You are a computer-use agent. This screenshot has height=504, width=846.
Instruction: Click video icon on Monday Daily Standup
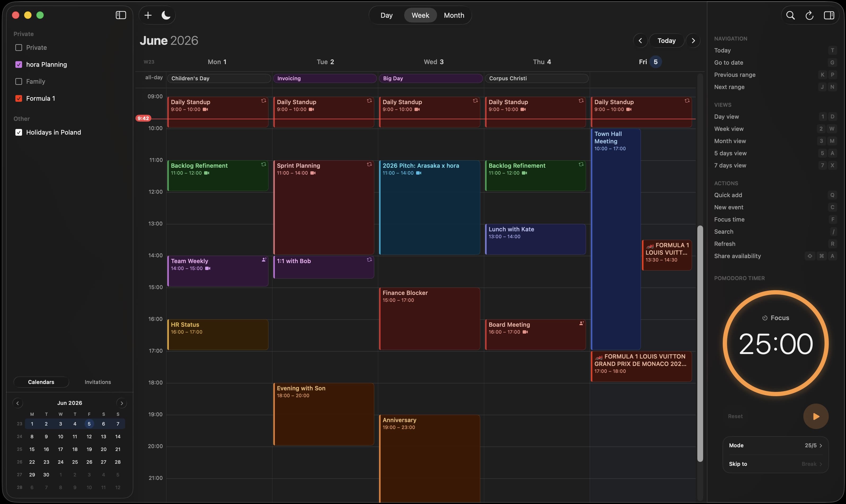coord(205,109)
